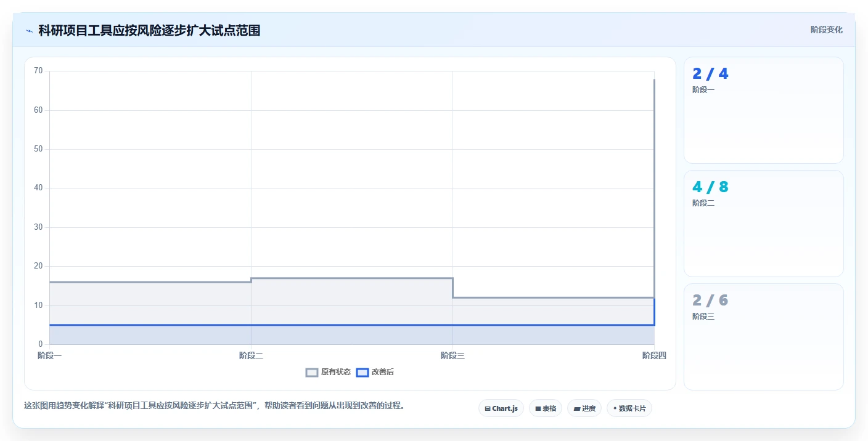Click the lightning icon beside the title
This screenshot has width=868, height=441.
(x=29, y=31)
